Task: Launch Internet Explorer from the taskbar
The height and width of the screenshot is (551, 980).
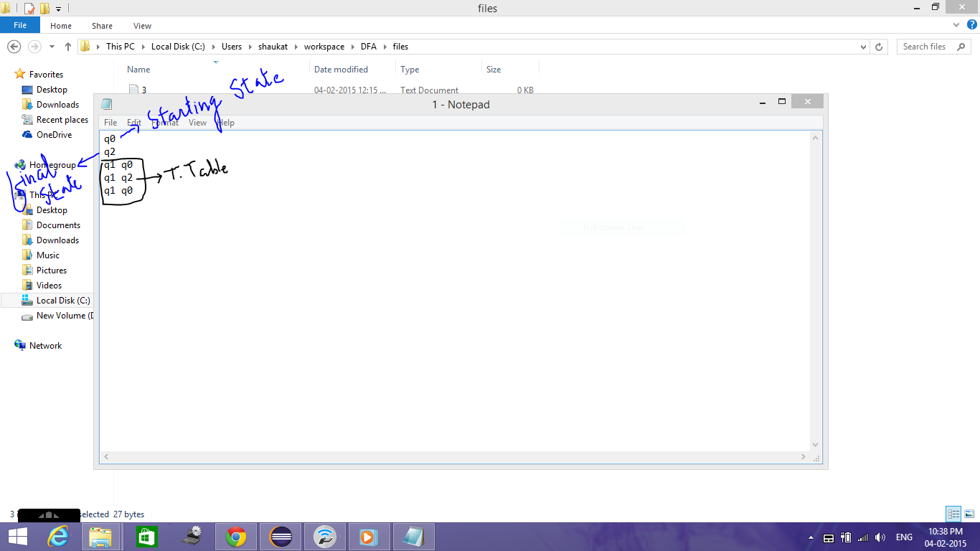Action: coord(58,536)
